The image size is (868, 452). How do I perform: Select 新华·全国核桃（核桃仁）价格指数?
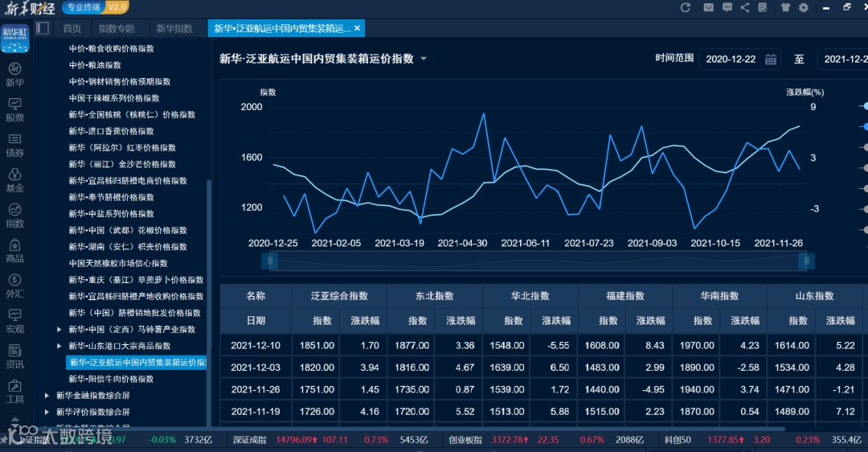click(132, 115)
